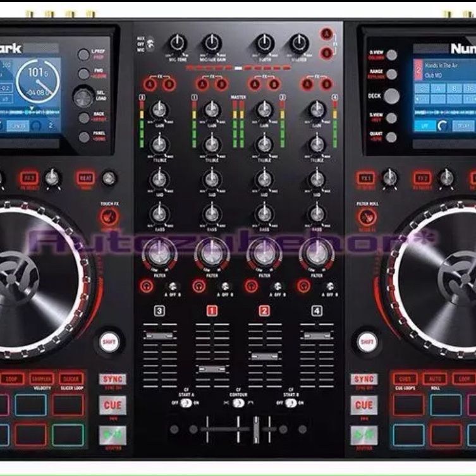The height and width of the screenshot is (476, 476).
Task: Grab the crossfader cap
Action: pos(257,429)
